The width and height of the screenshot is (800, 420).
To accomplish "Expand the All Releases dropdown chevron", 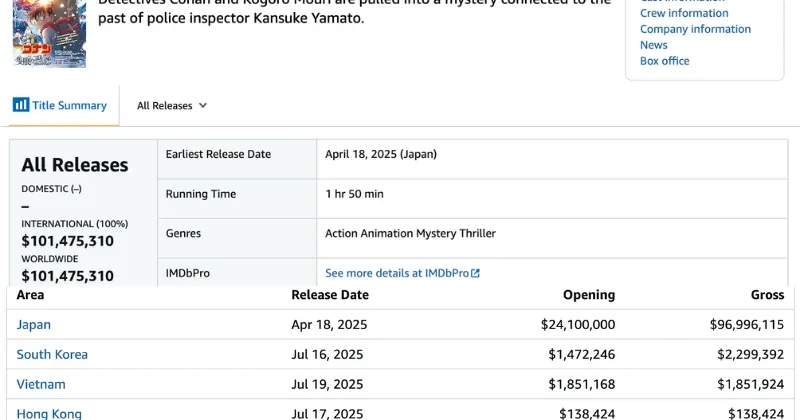I will pyautogui.click(x=203, y=106).
